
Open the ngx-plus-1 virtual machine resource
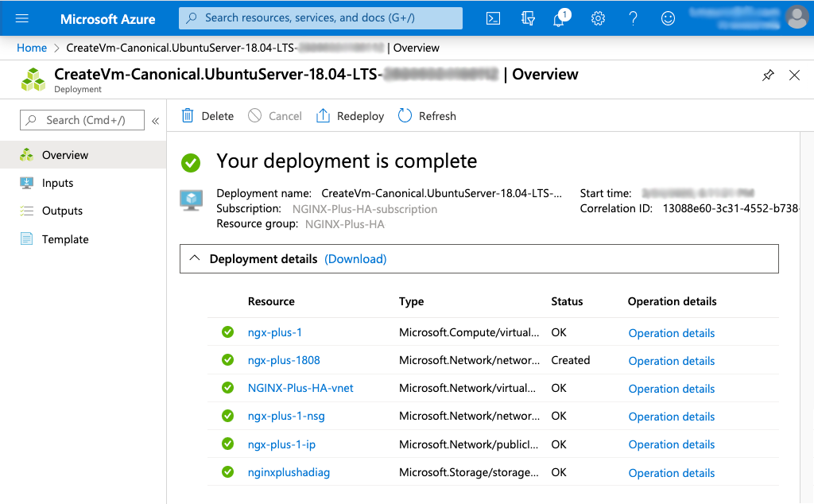[274, 332]
